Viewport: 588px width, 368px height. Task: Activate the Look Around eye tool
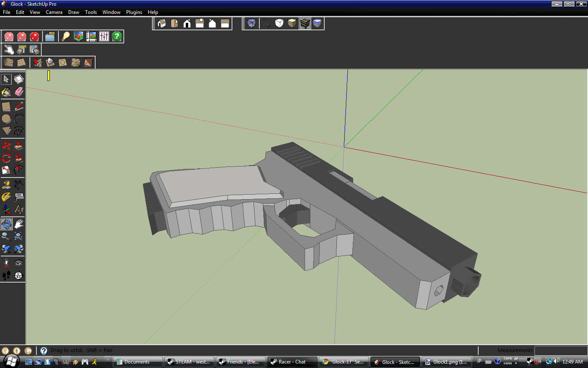pyautogui.click(x=19, y=263)
